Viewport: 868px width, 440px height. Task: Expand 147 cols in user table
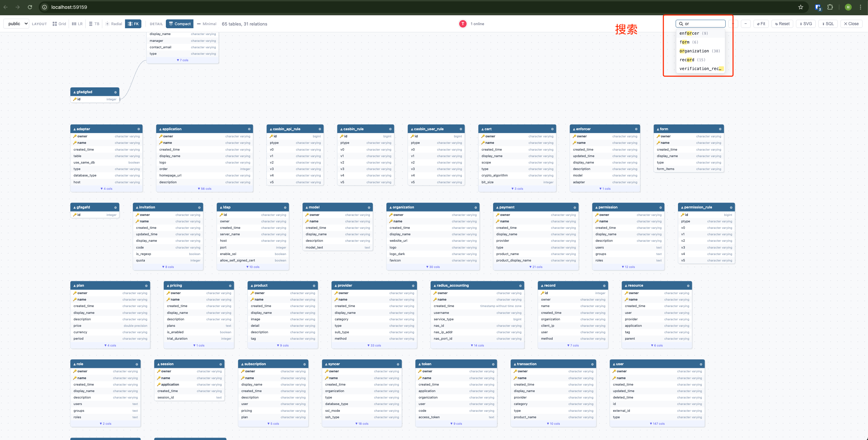[657, 424]
